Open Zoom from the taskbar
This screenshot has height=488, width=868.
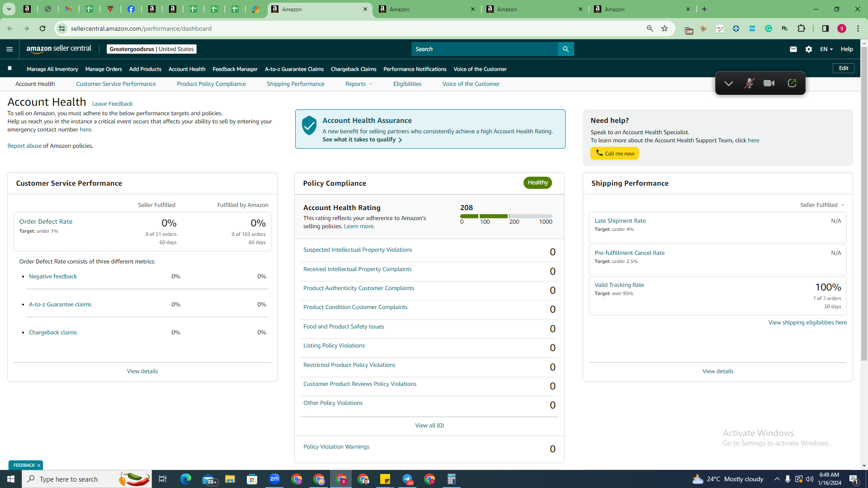[274, 479]
